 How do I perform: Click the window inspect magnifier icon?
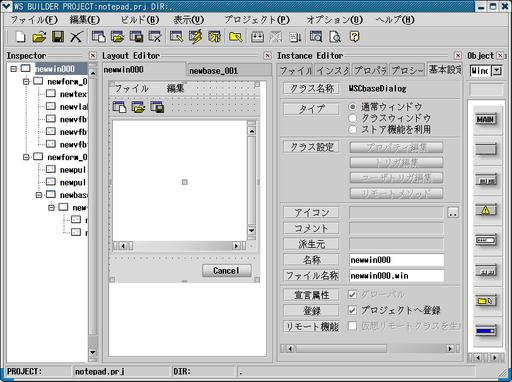coord(316,37)
